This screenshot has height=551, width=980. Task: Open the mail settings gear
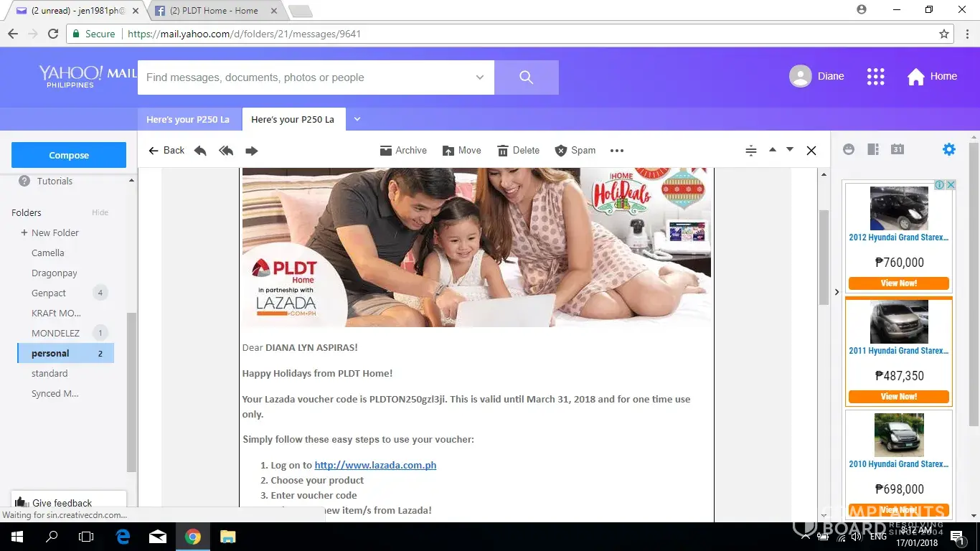point(948,149)
